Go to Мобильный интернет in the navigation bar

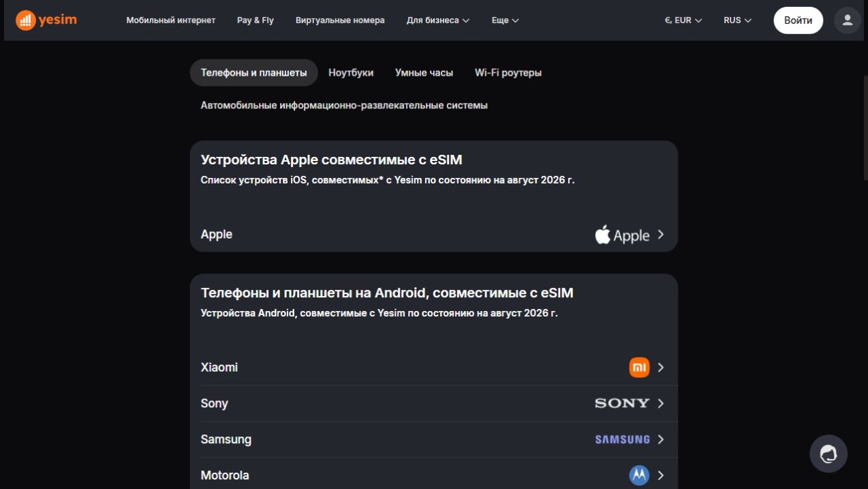click(171, 20)
